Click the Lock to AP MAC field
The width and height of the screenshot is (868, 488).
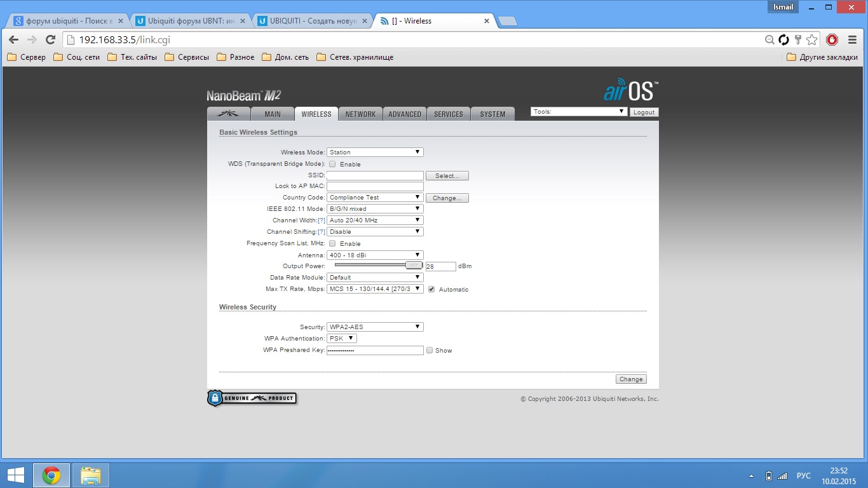pos(375,187)
